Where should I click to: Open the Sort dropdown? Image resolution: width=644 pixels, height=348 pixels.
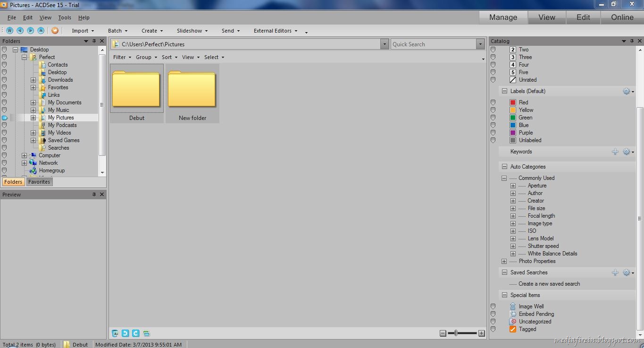pos(170,57)
